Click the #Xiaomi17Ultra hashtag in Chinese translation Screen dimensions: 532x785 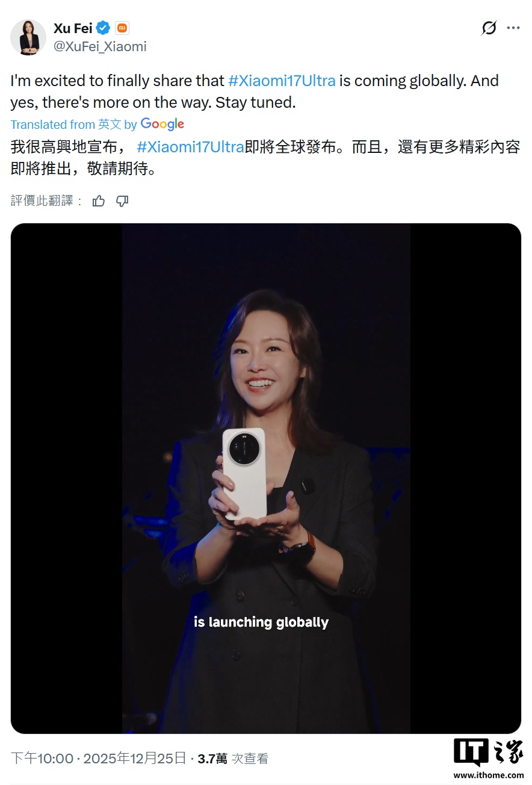[191, 147]
